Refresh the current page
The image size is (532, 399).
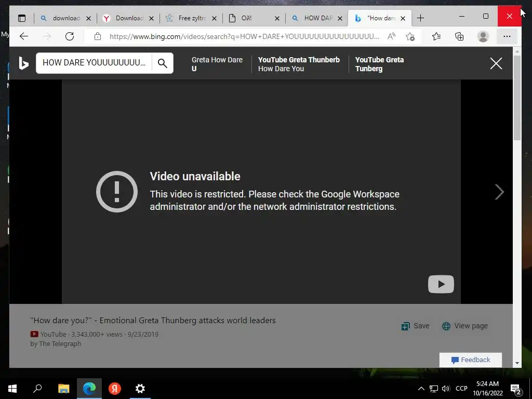(70, 36)
